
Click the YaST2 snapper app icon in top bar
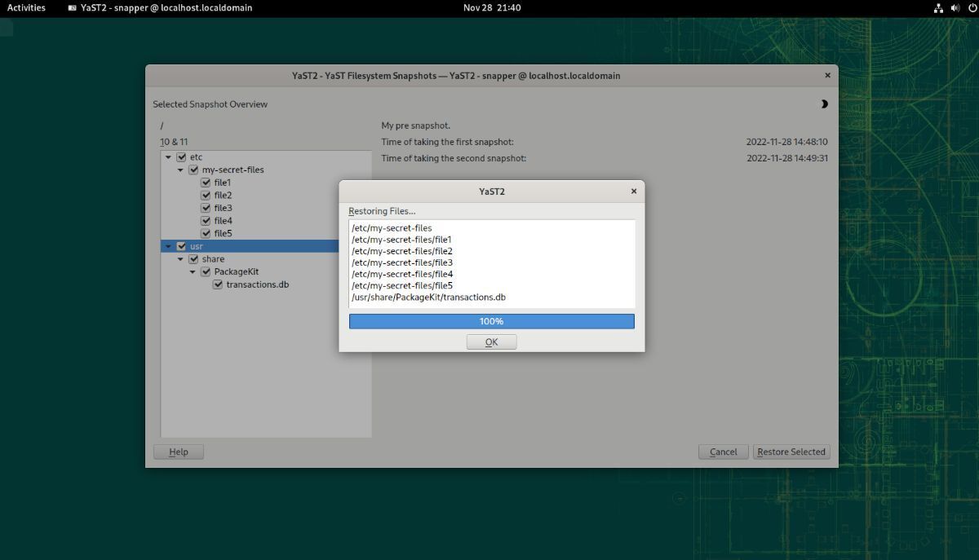tap(73, 8)
